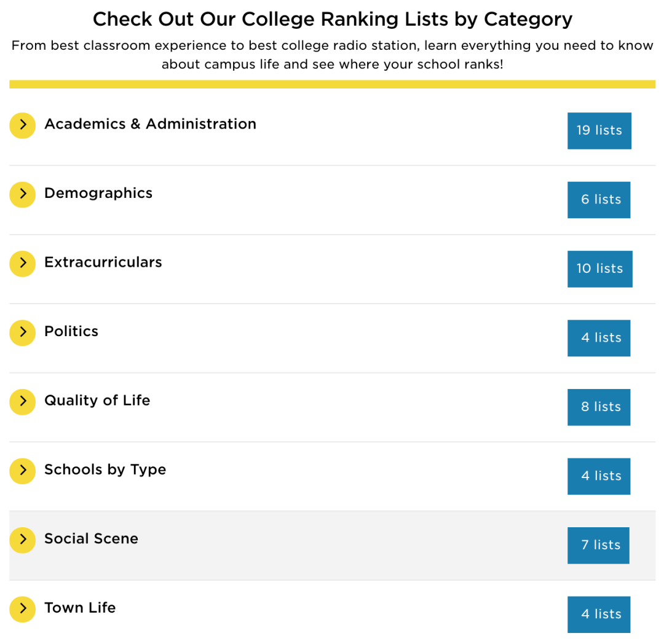
Task: Click 8 lists button for Quality of Life
Action: click(x=599, y=407)
